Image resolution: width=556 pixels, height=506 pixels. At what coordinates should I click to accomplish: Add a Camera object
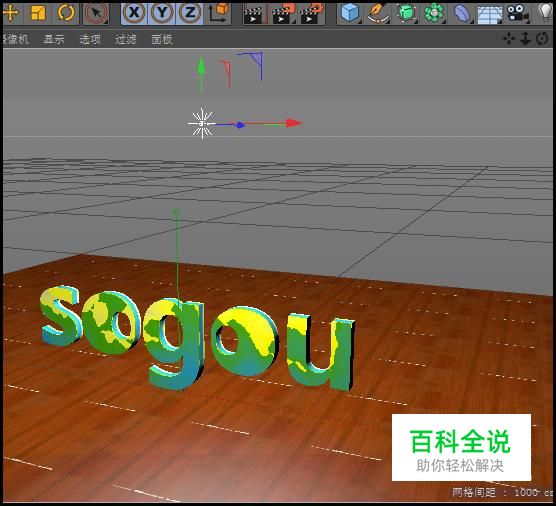[x=518, y=13]
